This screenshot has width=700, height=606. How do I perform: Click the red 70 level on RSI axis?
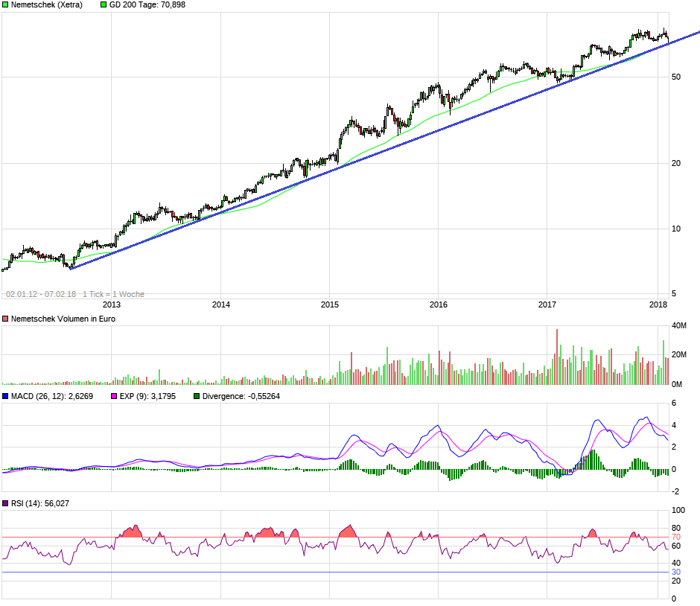(676, 537)
